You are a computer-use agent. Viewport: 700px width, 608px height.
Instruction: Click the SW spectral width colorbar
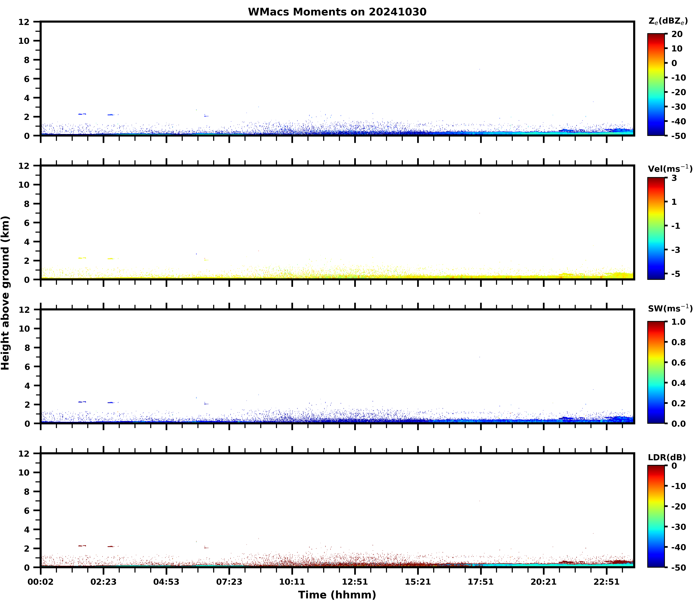656,372
